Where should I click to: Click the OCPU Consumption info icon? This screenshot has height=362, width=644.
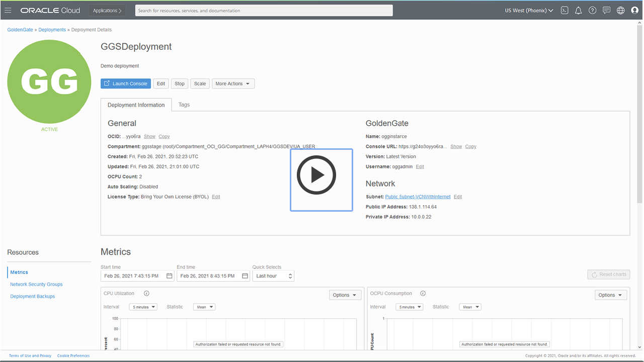click(423, 294)
